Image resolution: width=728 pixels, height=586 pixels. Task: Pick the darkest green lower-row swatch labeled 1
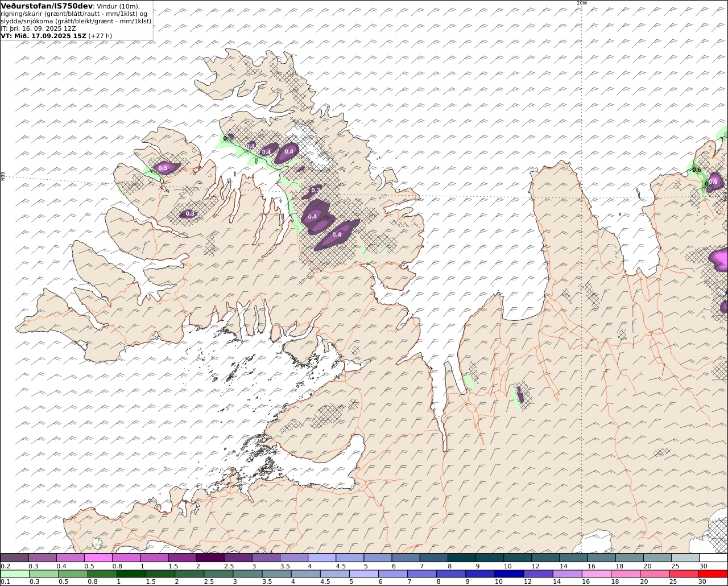click(x=131, y=573)
